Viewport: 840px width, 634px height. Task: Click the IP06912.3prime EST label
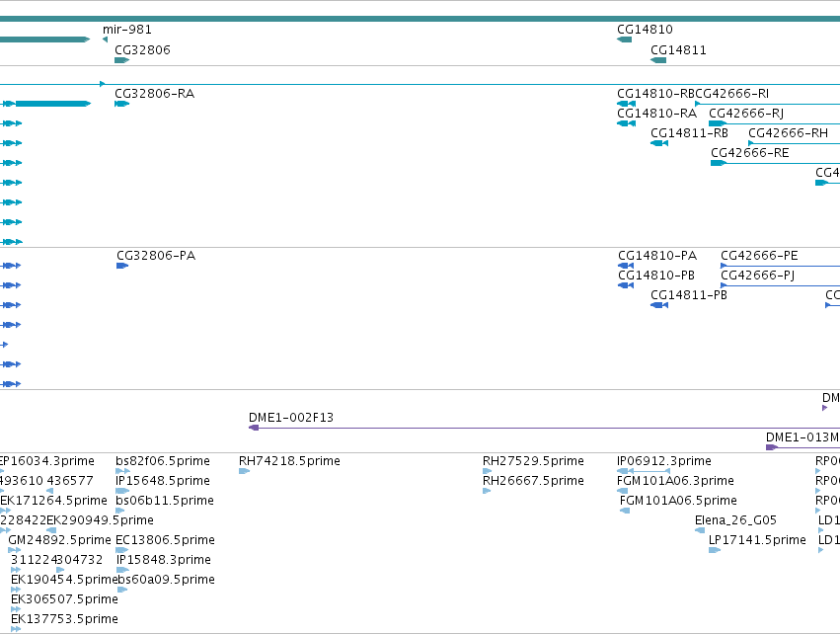[664, 461]
